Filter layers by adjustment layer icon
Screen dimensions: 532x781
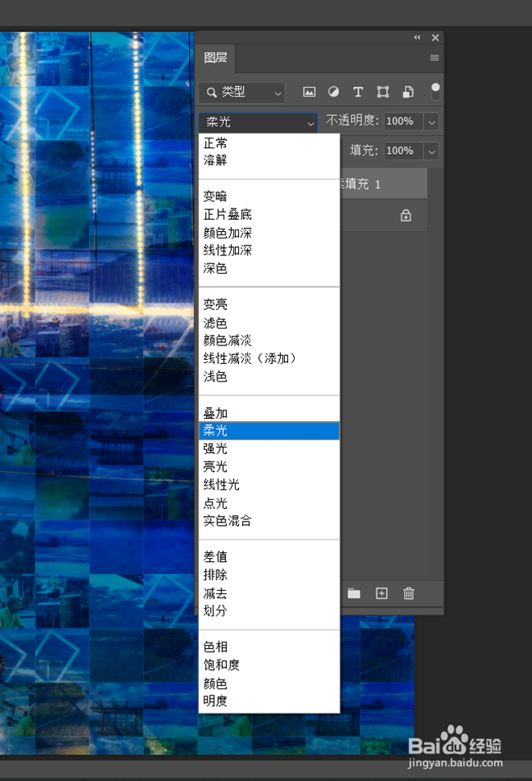point(333,92)
